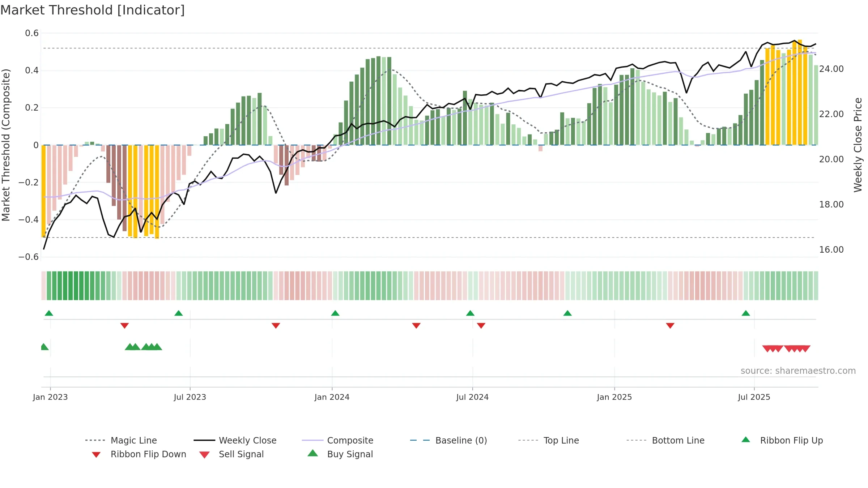Screen dimensions: 868x488
Task: Click the Jan 2024 x-axis label
Action: tap(332, 397)
